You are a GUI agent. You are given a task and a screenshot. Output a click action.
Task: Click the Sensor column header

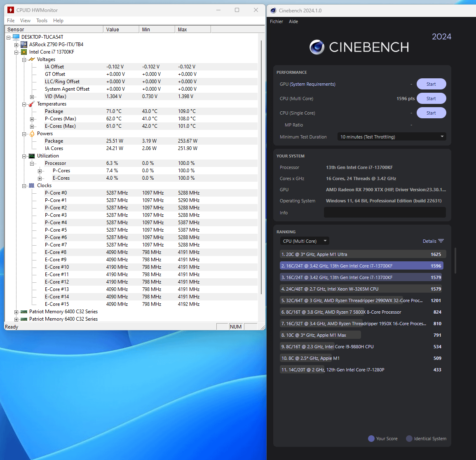54,29
